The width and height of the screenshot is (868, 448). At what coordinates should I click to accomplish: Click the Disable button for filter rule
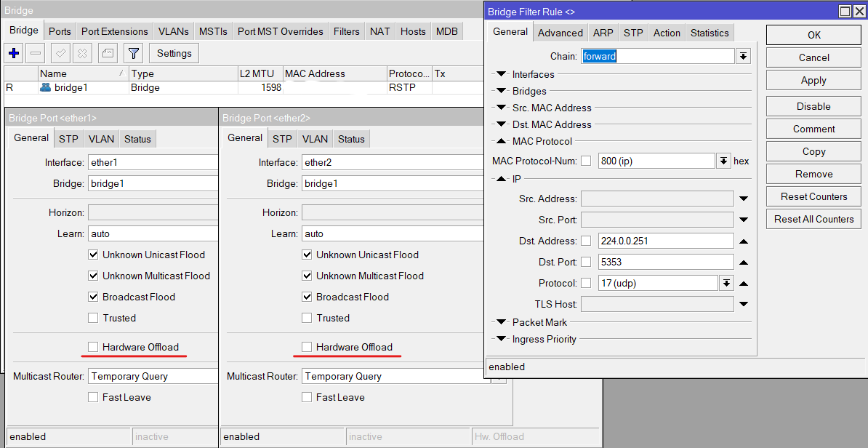coord(813,106)
